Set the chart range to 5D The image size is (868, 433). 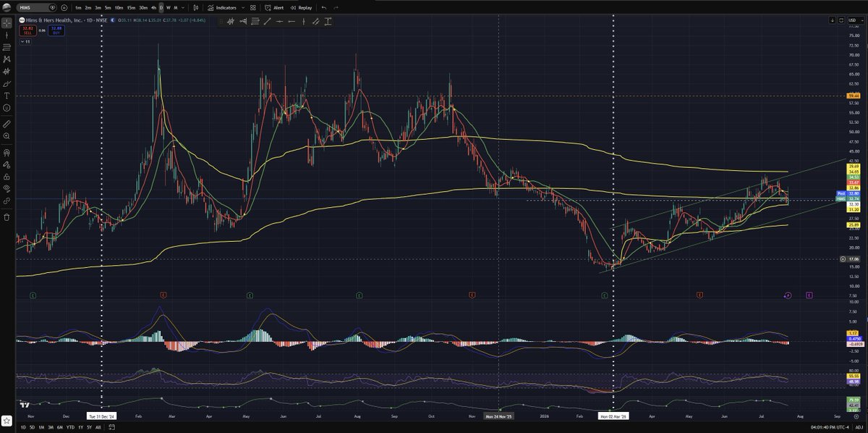(x=32, y=427)
